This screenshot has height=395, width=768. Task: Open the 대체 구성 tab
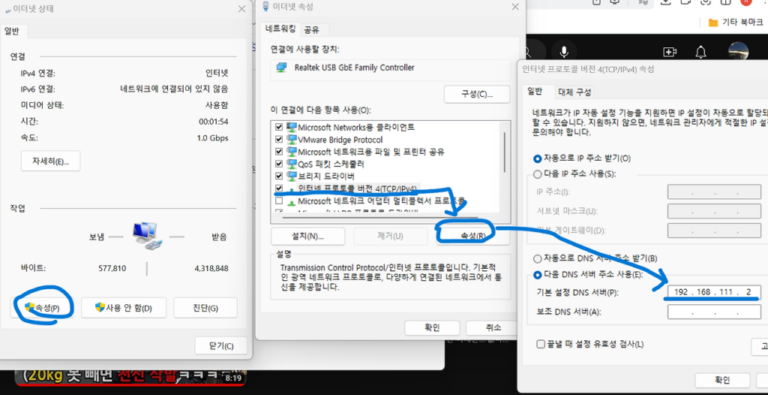[575, 92]
